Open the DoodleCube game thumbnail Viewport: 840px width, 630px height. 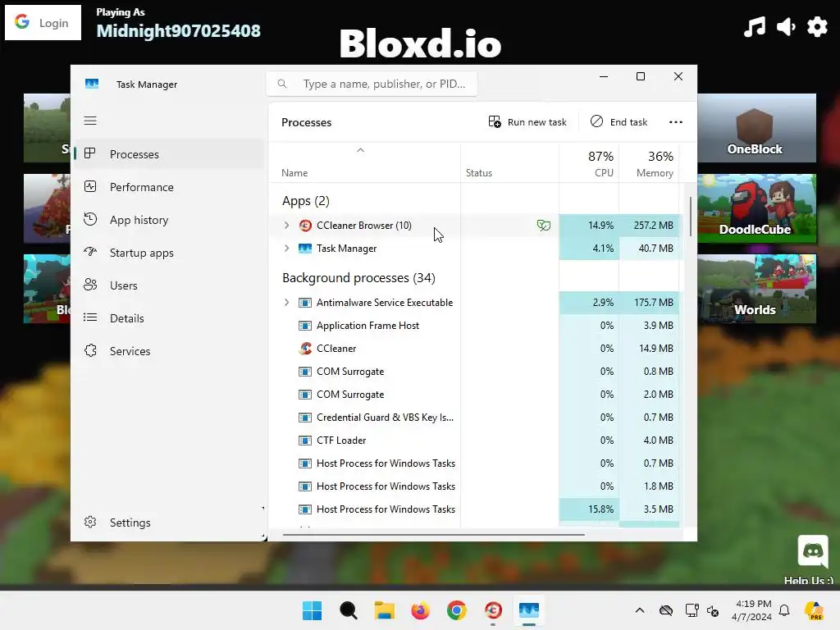[x=756, y=208]
